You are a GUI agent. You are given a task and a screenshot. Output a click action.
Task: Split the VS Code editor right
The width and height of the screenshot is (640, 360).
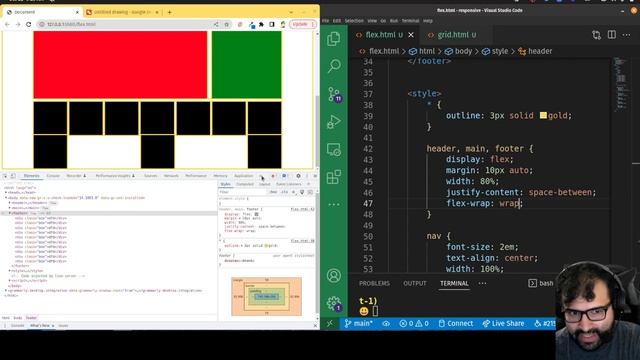611,35
